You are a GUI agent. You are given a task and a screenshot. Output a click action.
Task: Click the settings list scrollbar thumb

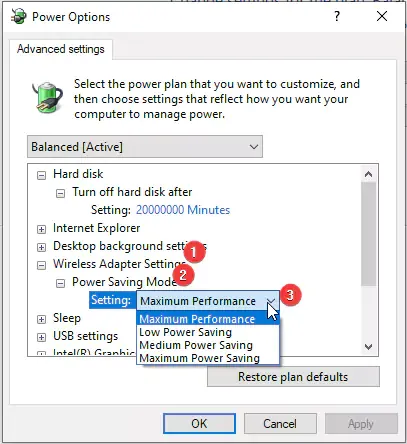(368, 234)
